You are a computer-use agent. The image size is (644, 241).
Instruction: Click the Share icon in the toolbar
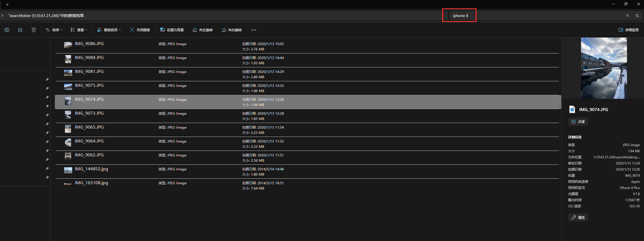pos(20,30)
